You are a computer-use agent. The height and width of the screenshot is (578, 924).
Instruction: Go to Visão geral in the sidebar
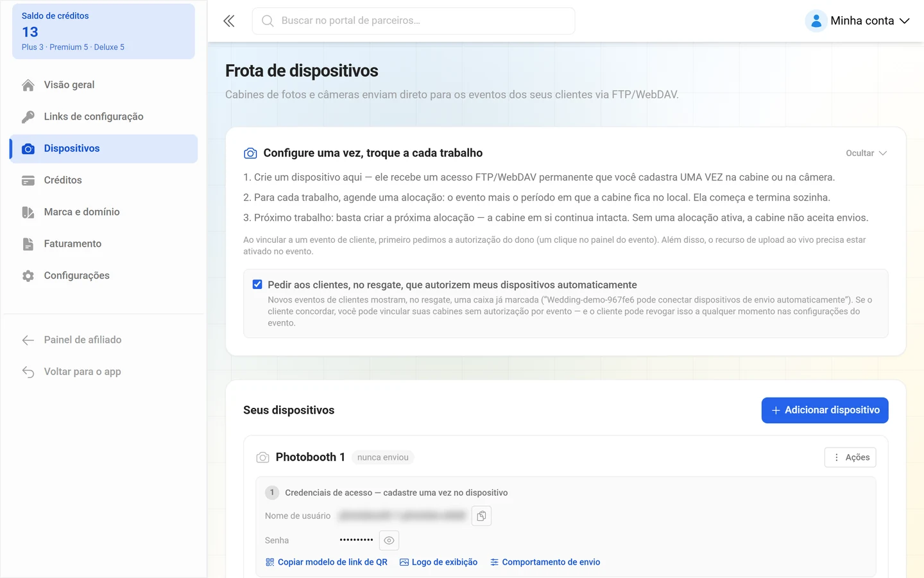pyautogui.click(x=103, y=85)
